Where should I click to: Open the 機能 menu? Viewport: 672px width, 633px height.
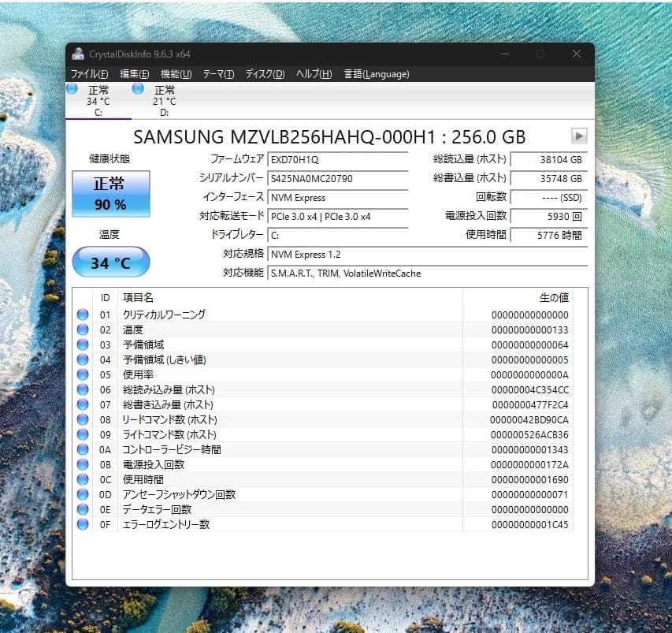pyautogui.click(x=175, y=73)
